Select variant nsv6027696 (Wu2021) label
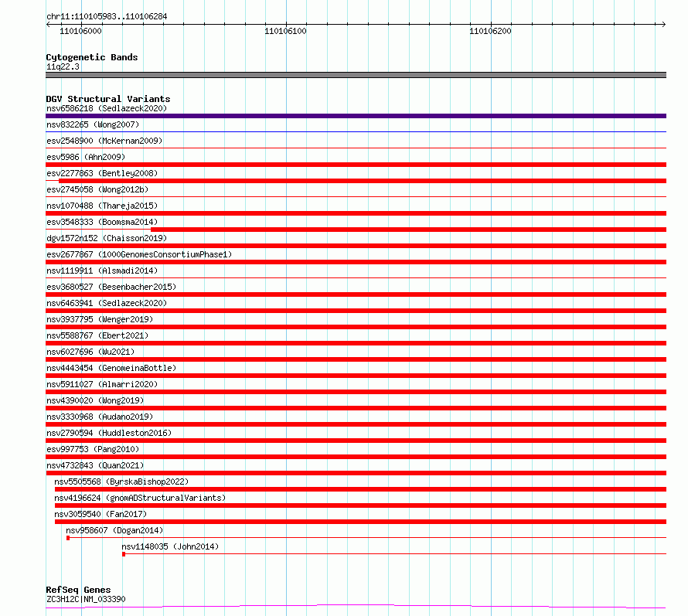Viewport: 688px width, 616px height. [90, 352]
